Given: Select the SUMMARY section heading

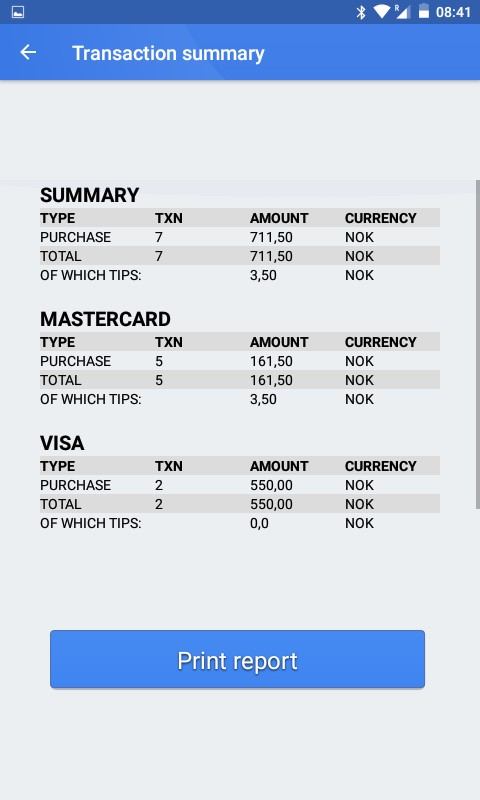Looking at the screenshot, I should pos(90,195).
